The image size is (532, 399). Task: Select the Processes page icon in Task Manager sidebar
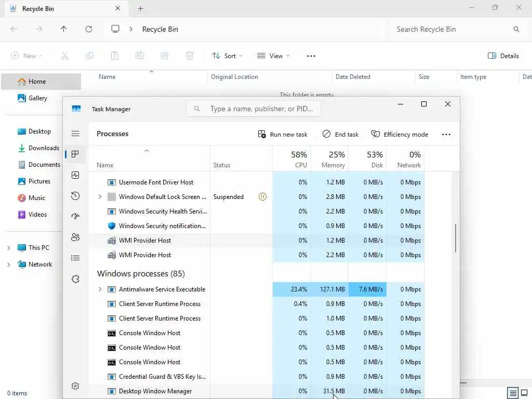tap(75, 154)
